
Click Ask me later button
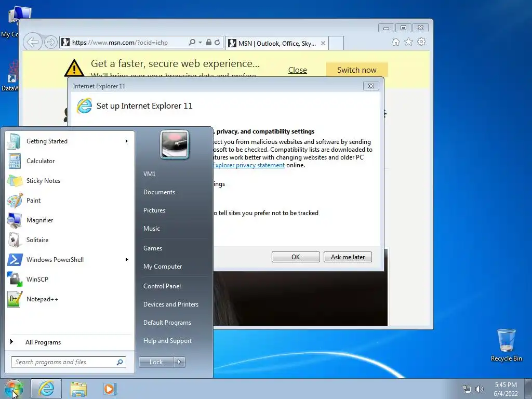coord(348,257)
